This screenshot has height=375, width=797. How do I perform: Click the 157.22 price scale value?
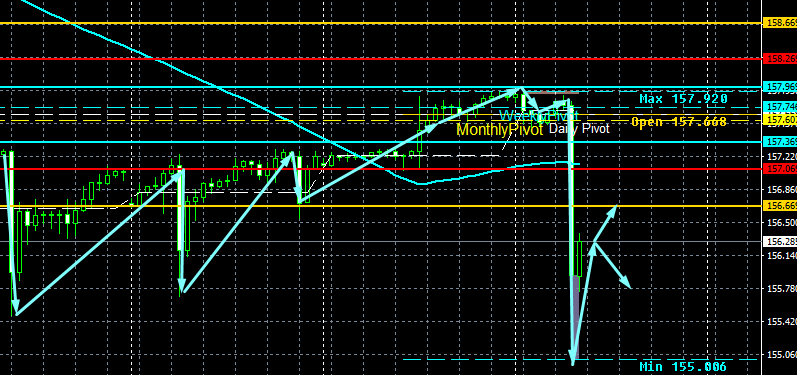[x=781, y=156]
